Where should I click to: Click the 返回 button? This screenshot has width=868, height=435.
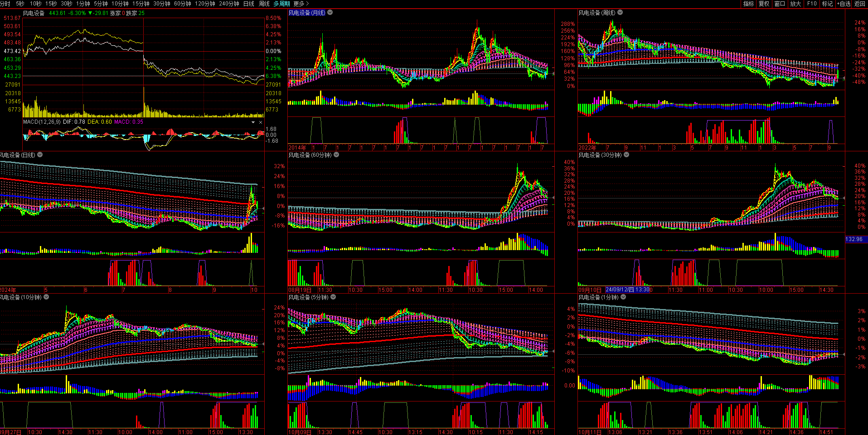[860, 4]
